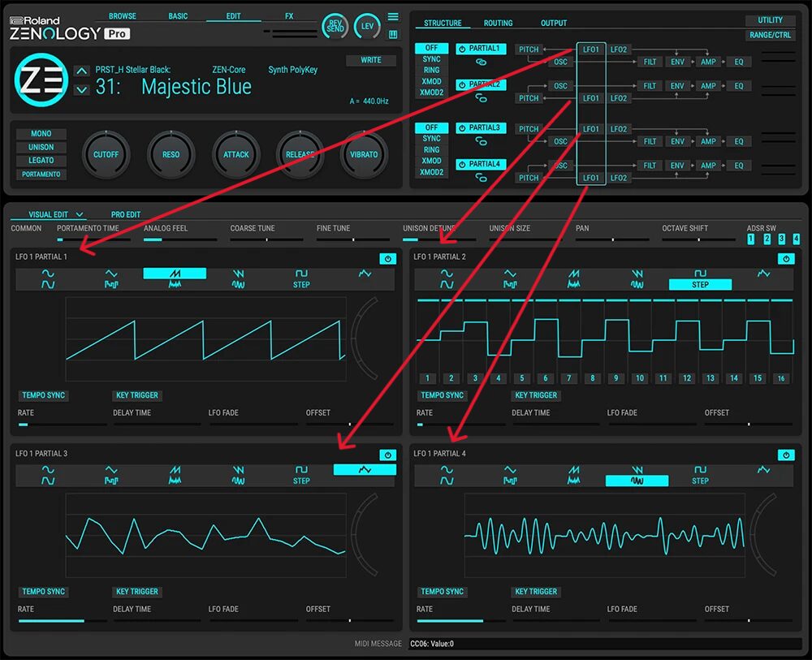Click link icon below PARTIAL4
The image size is (812, 660).
[481, 178]
